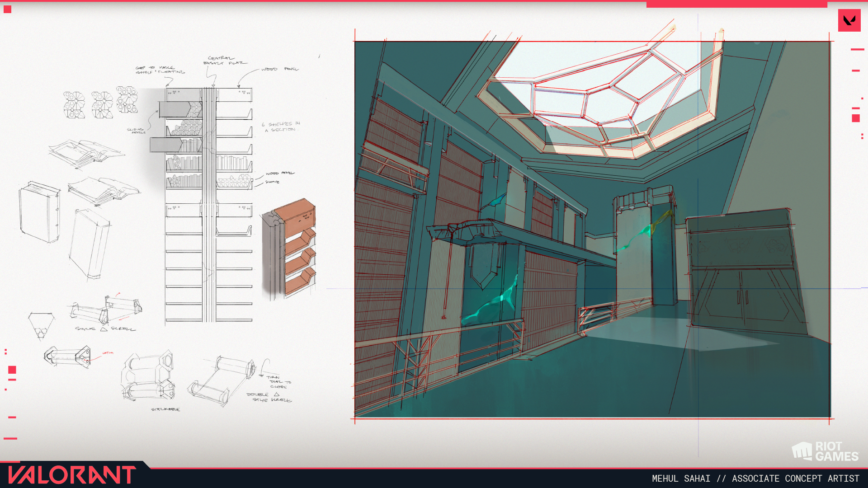This screenshot has height=488, width=868.
Task: Click the "SINGLE SCROLL" label
Action: pyautogui.click(x=105, y=328)
